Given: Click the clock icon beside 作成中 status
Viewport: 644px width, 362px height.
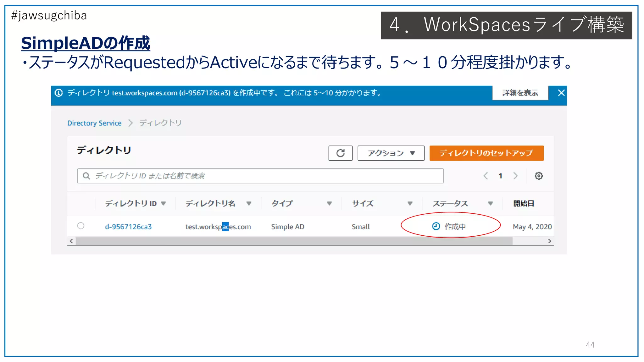Looking at the screenshot, I should point(436,226).
